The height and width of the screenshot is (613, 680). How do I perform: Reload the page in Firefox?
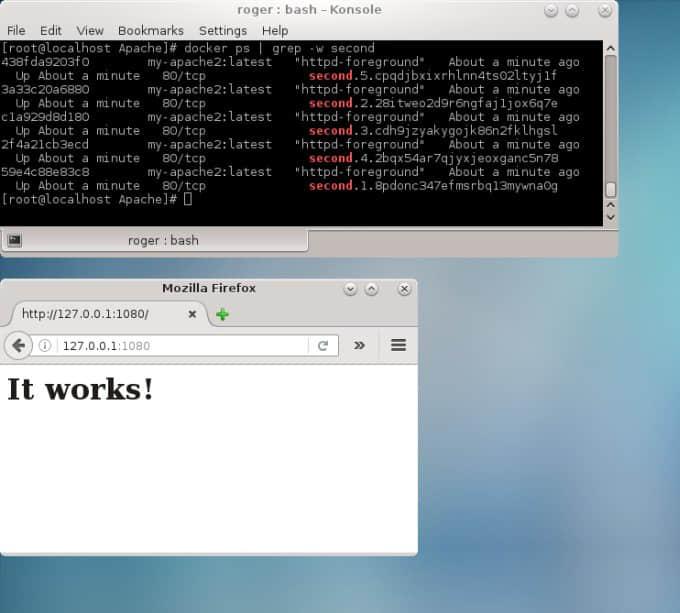pos(323,346)
